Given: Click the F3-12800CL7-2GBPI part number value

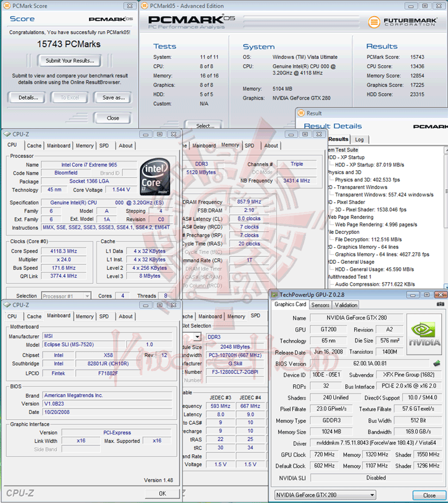Looking at the screenshot, I should coord(235,372).
